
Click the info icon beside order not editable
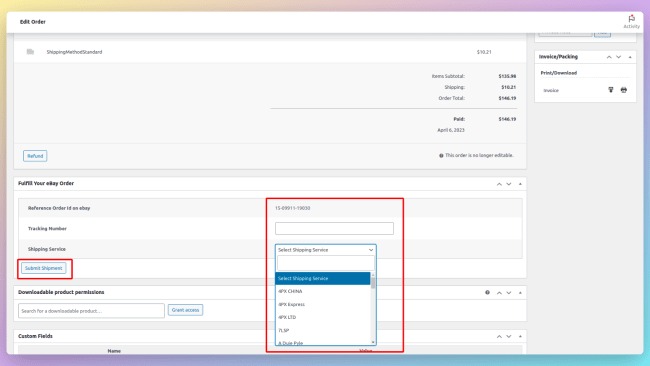pos(441,155)
